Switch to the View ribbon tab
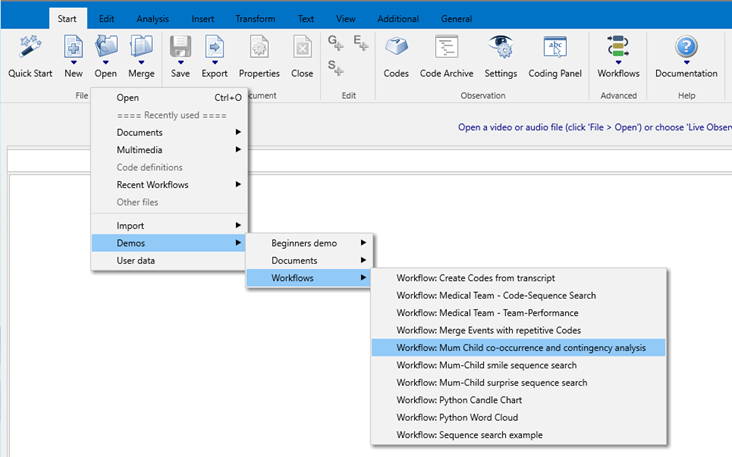The height and width of the screenshot is (457, 732). 345,19
